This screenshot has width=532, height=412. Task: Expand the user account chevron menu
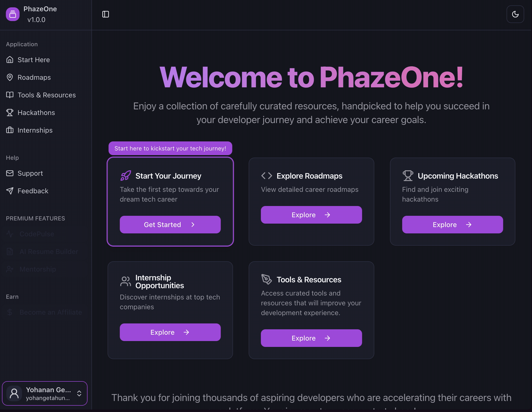(79, 393)
